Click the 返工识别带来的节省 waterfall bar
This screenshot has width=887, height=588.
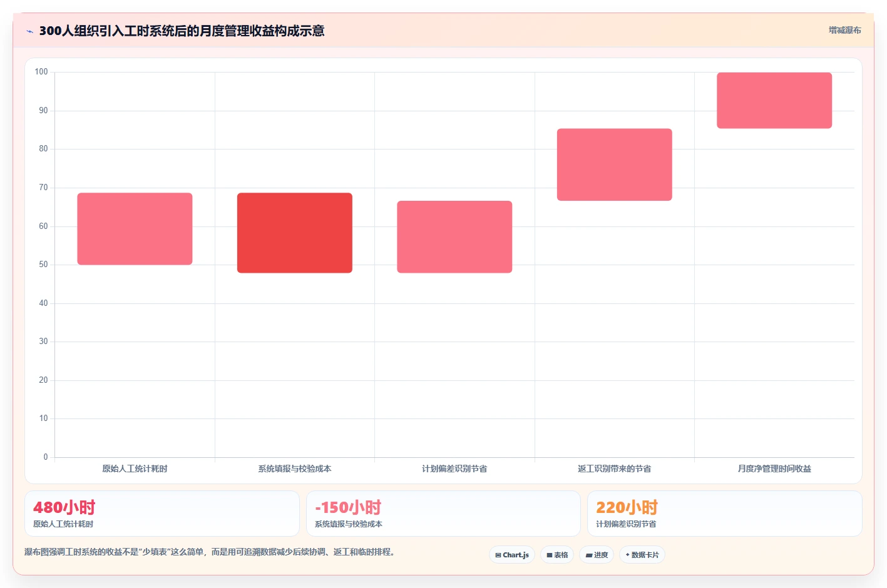click(x=615, y=165)
